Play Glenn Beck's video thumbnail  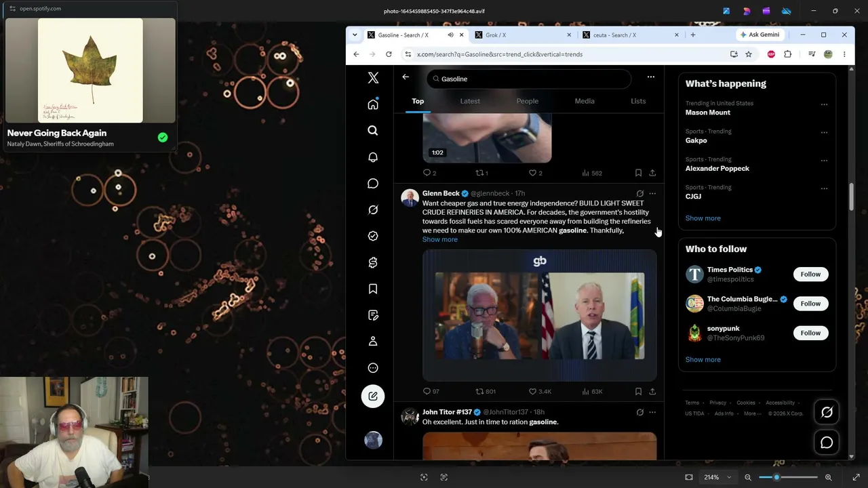[540, 315]
